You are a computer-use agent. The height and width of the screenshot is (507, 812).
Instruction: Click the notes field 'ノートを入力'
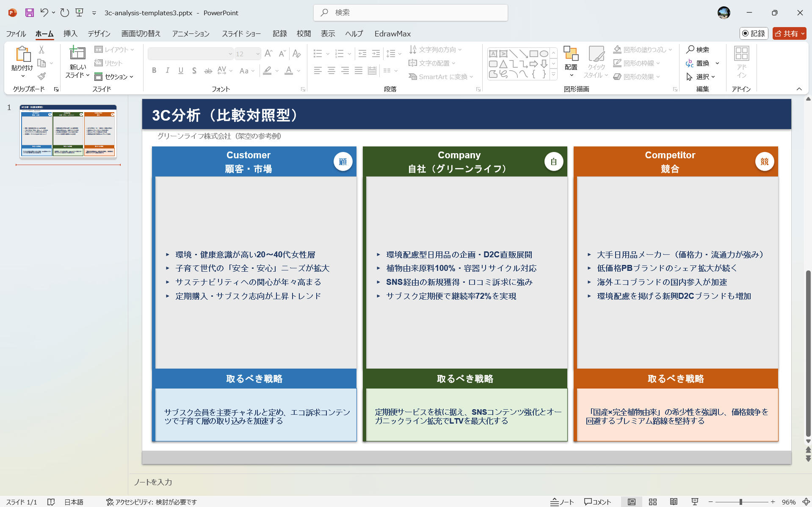tap(153, 482)
